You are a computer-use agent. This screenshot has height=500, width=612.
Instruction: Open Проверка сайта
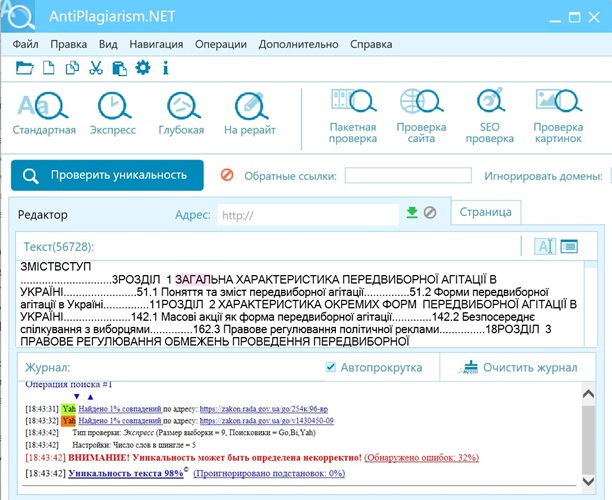[421, 116]
